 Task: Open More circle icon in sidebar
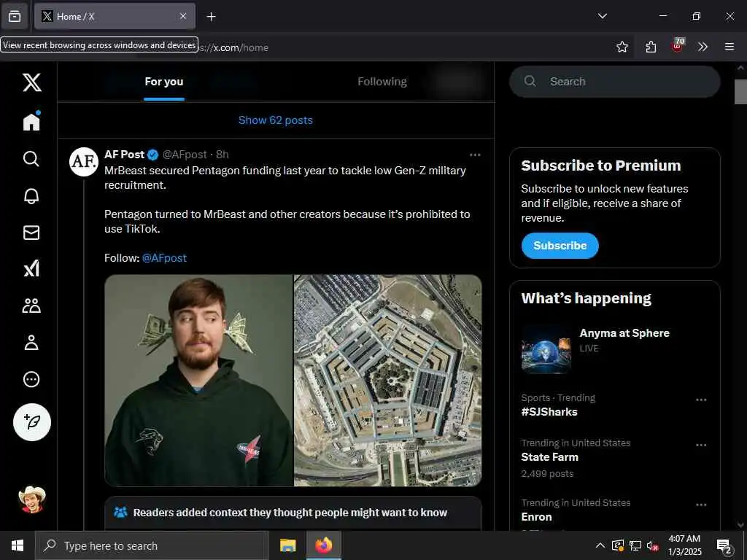pos(31,379)
